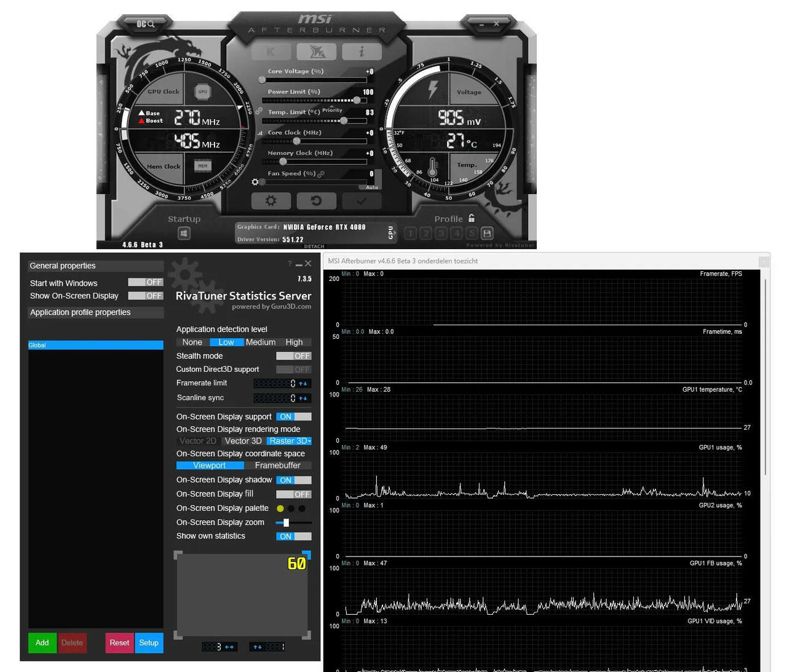Toggle the profile lock icon
The image size is (787, 672).
(472, 218)
